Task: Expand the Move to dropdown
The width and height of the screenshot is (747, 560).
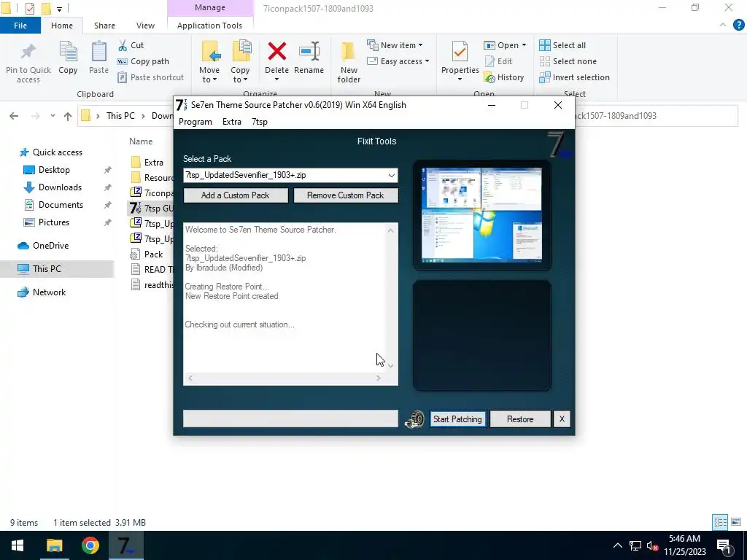Action: click(209, 80)
